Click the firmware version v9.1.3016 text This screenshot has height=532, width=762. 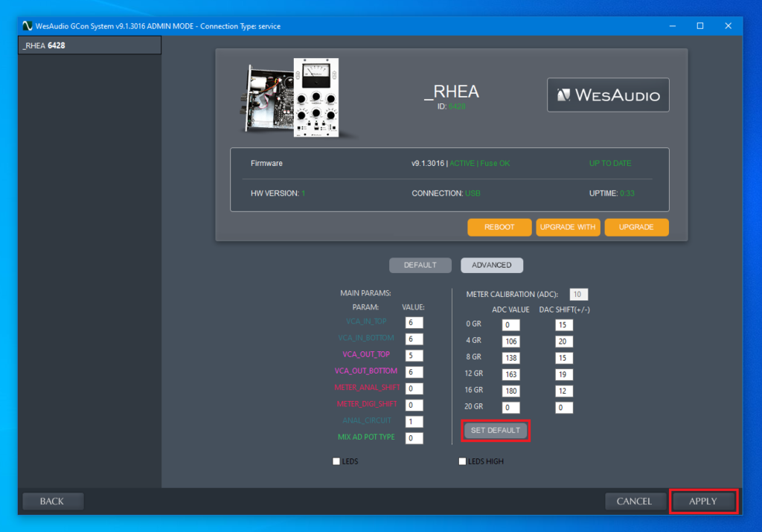coord(428,163)
